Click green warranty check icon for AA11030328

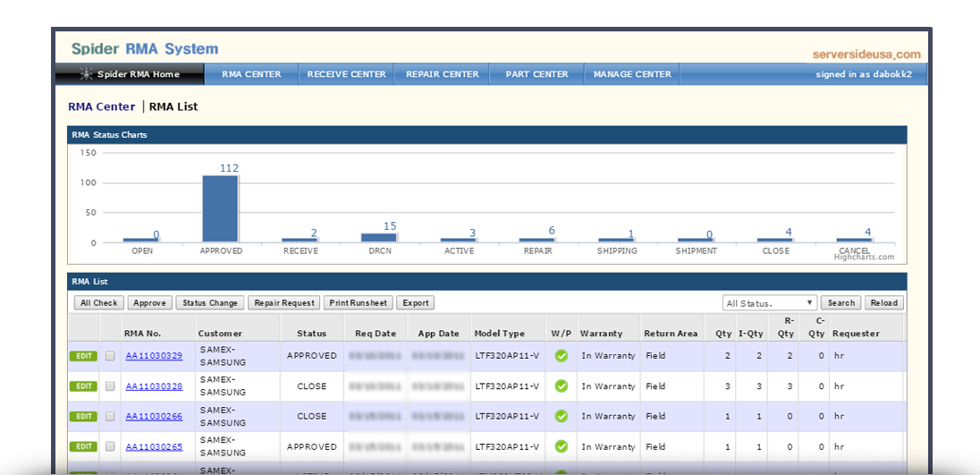pos(562,386)
